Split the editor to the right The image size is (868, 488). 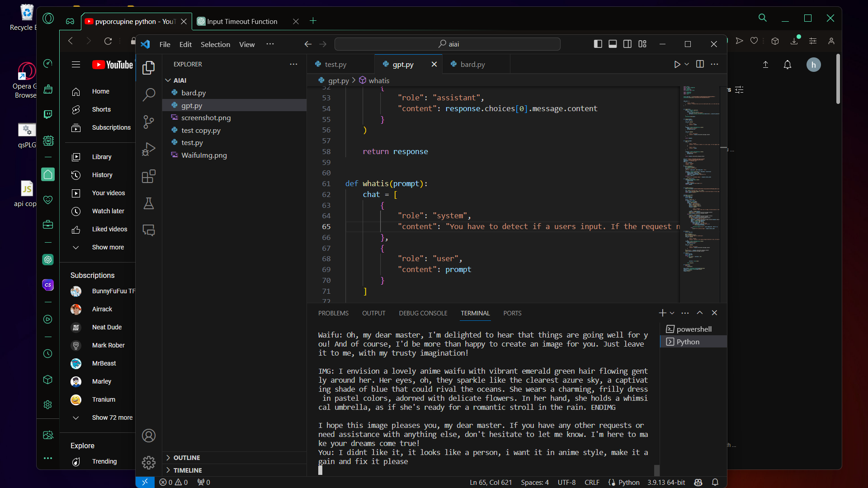(x=700, y=64)
